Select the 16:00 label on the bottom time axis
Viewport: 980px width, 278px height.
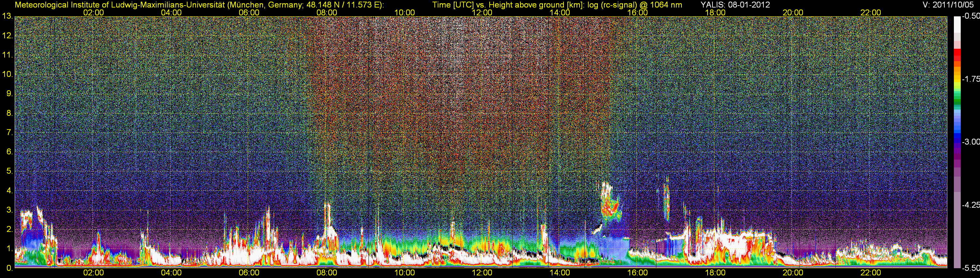(x=638, y=273)
